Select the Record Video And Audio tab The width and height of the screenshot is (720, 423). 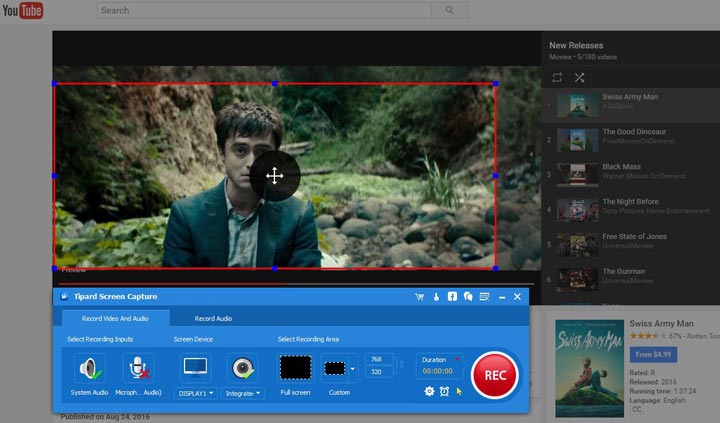pyautogui.click(x=115, y=318)
